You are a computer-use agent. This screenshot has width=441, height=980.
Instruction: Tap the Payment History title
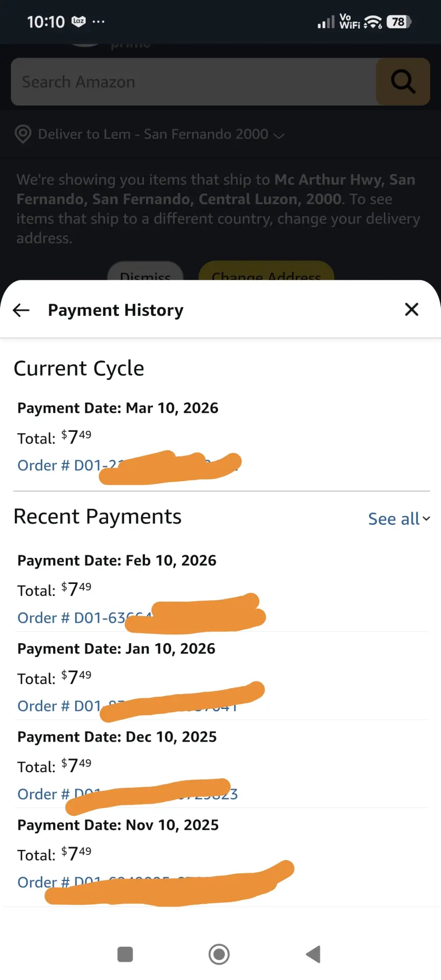(116, 310)
